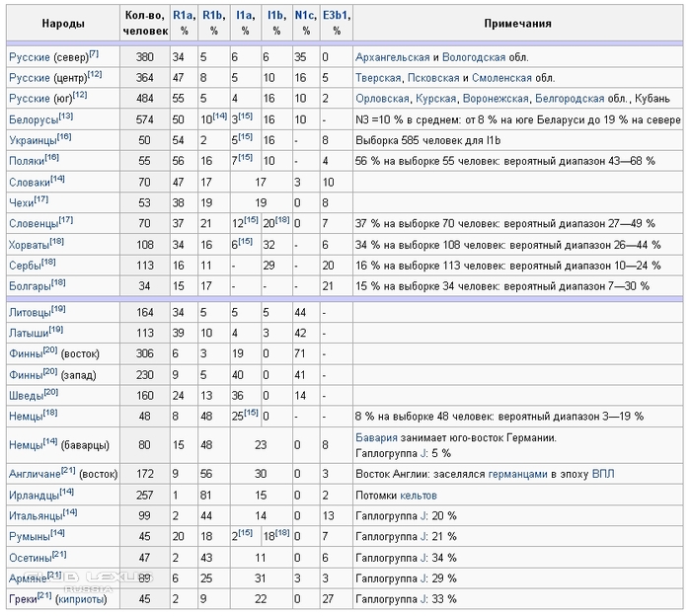
Task: Open the Воронежская oblast link
Action: [495, 99]
